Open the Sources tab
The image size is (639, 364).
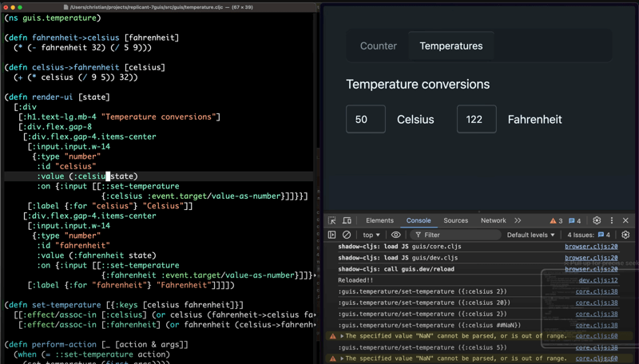click(x=455, y=220)
